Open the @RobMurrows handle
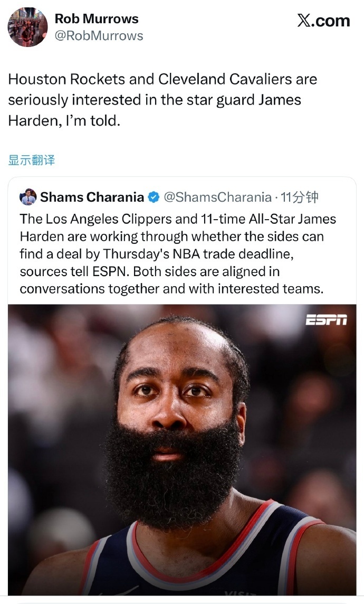 tap(99, 36)
